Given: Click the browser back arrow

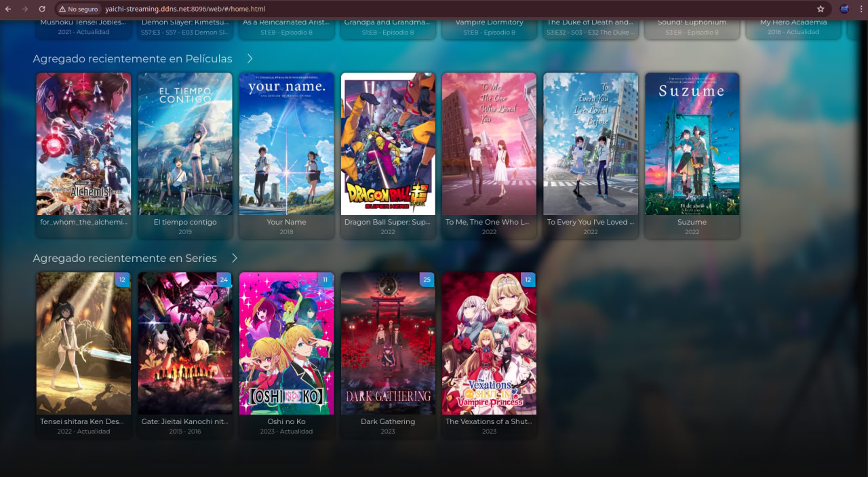Looking at the screenshot, I should 8,9.
